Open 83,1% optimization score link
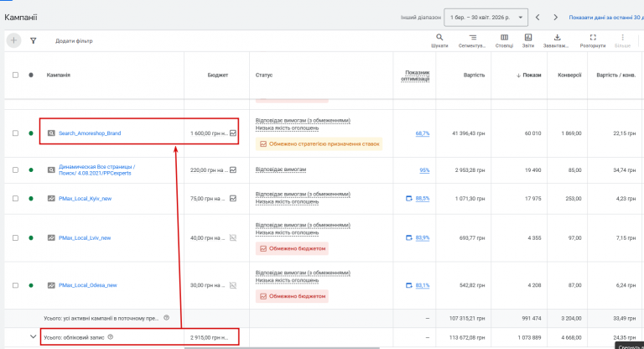Viewport: 644px width, 349px height. 423,285
